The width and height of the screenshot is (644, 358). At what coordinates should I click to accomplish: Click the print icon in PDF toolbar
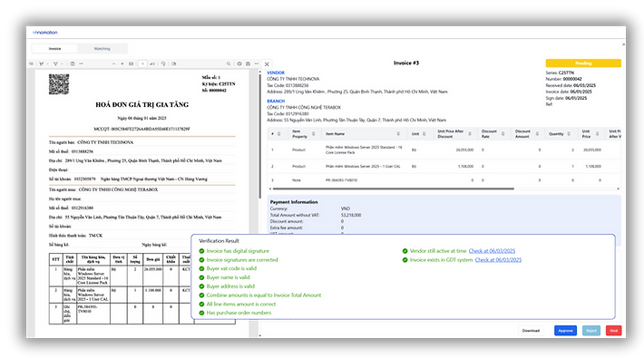coord(248,63)
